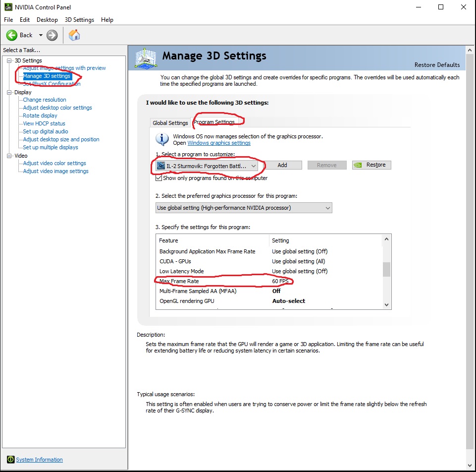This screenshot has height=472, width=476.
Task: Open Adjust desktop color settings
Action: point(57,108)
